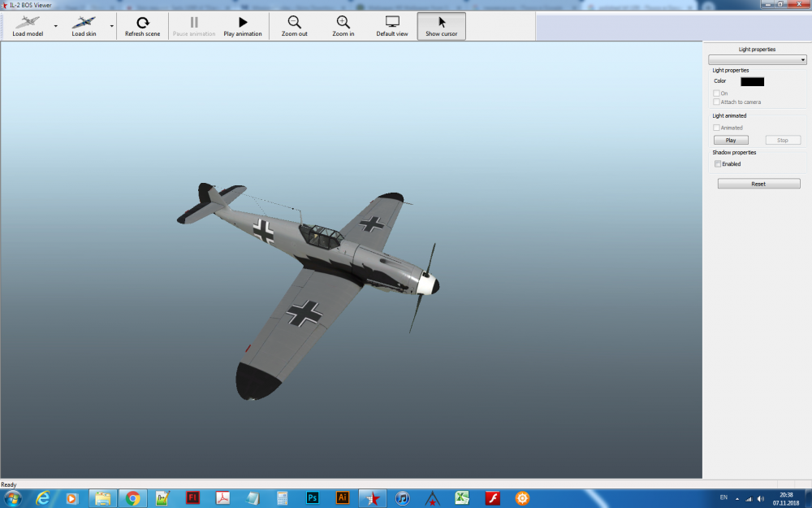
Task: Open the Load skin dropdown arrow
Action: pyautogui.click(x=111, y=25)
